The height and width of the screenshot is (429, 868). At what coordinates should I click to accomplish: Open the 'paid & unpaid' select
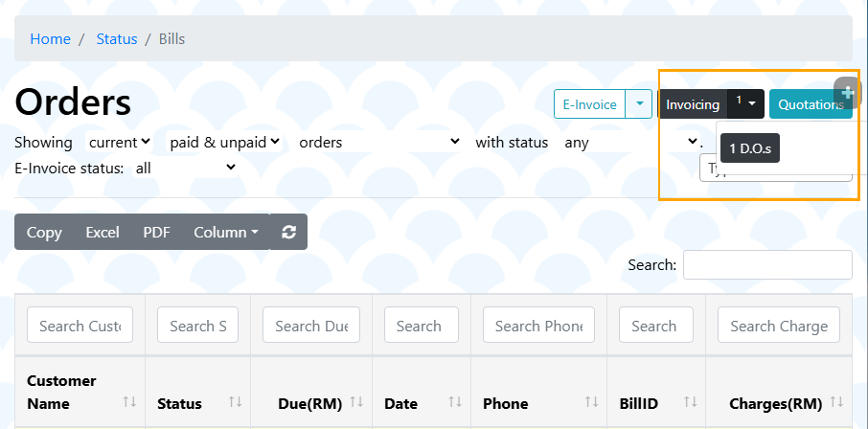(224, 143)
